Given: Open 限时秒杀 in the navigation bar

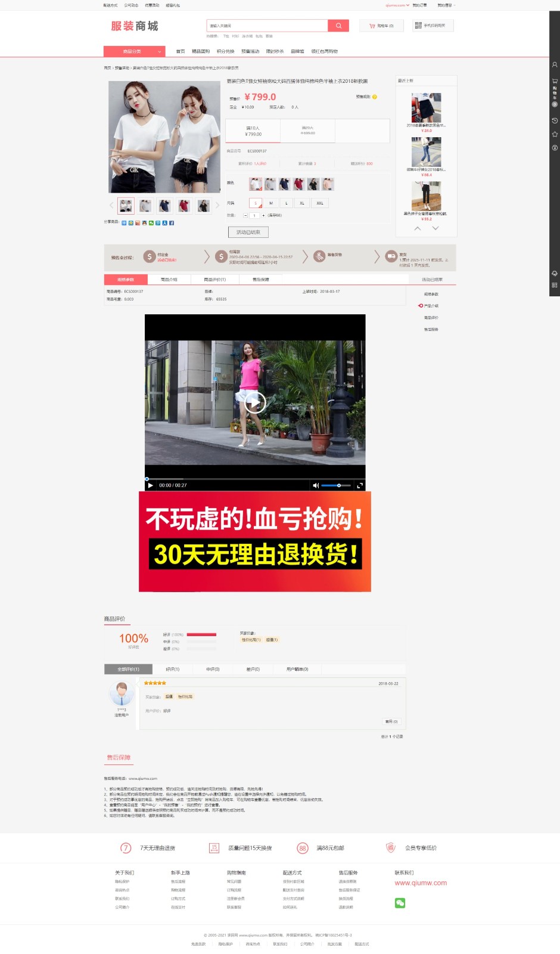Looking at the screenshot, I should coord(275,51).
